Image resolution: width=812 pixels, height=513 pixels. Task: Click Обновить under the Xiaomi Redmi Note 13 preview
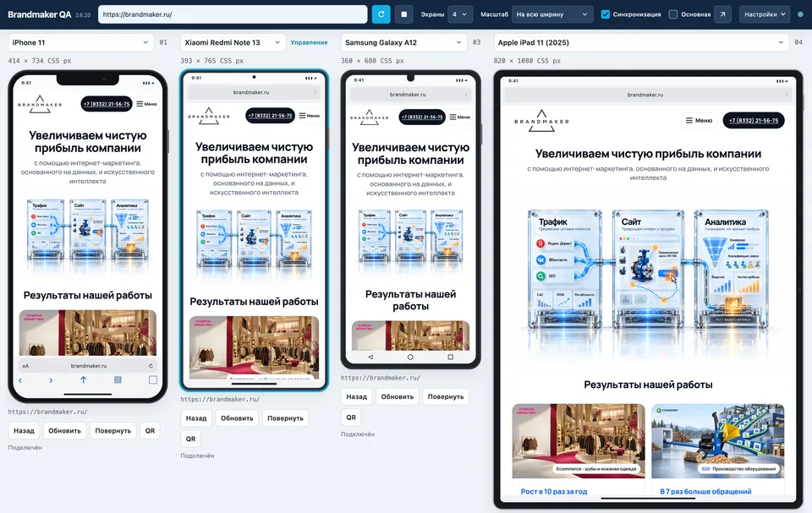(x=237, y=418)
